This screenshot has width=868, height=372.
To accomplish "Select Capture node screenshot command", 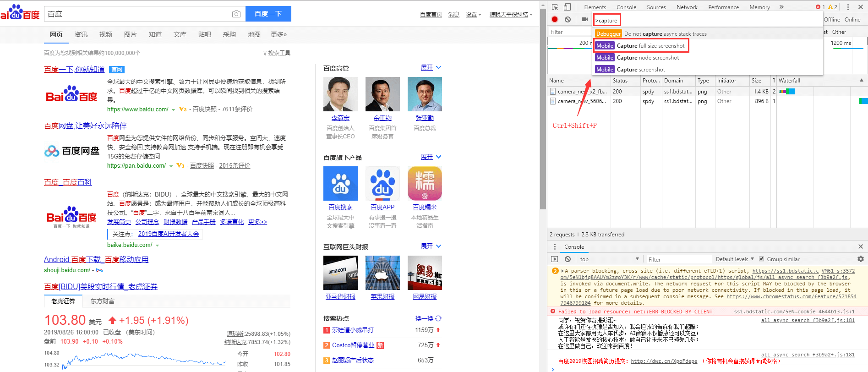I will pos(708,58).
